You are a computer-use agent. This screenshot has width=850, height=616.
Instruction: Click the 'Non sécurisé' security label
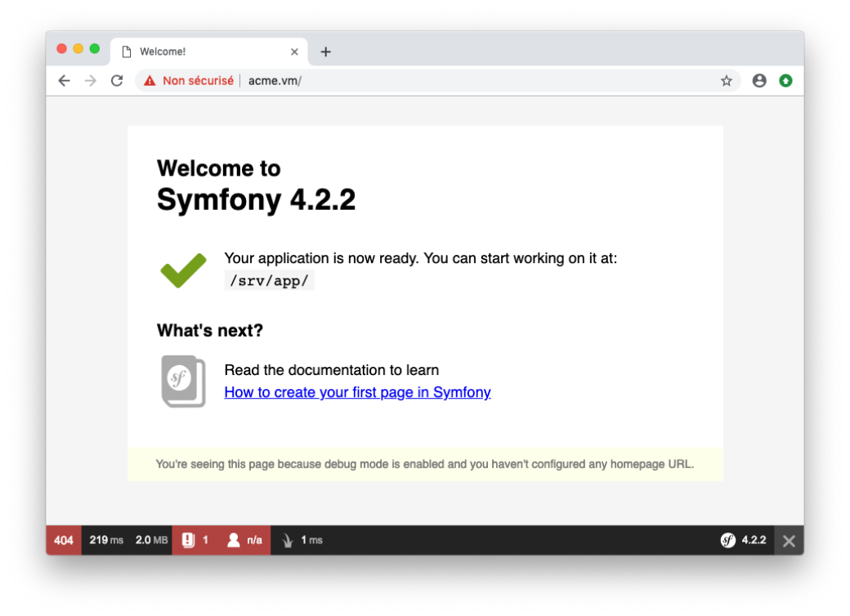point(198,81)
